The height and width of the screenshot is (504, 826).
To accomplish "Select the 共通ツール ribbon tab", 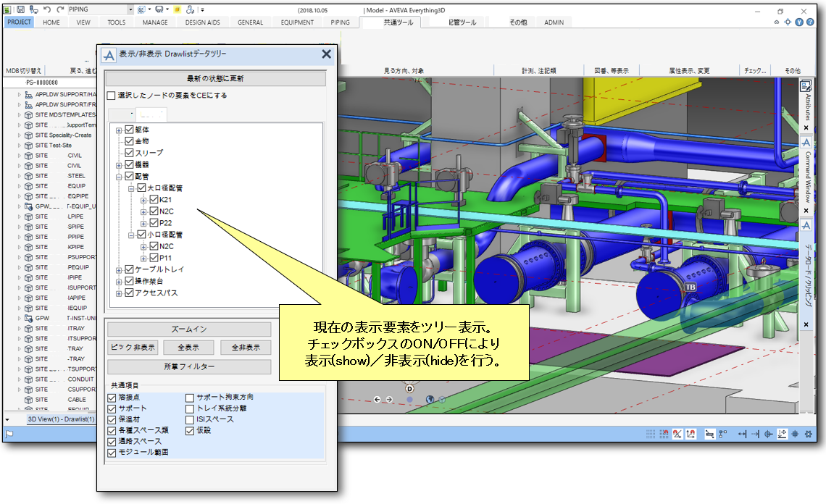I will [x=399, y=22].
